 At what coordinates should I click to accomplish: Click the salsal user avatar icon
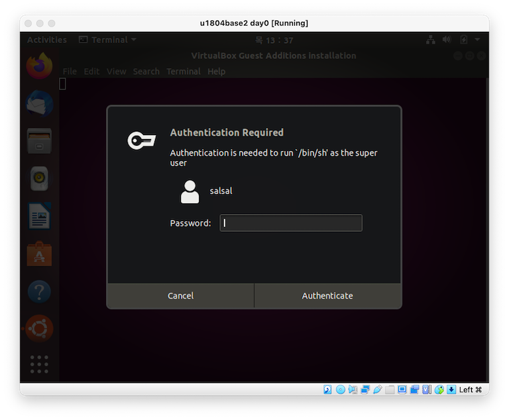pyautogui.click(x=190, y=192)
